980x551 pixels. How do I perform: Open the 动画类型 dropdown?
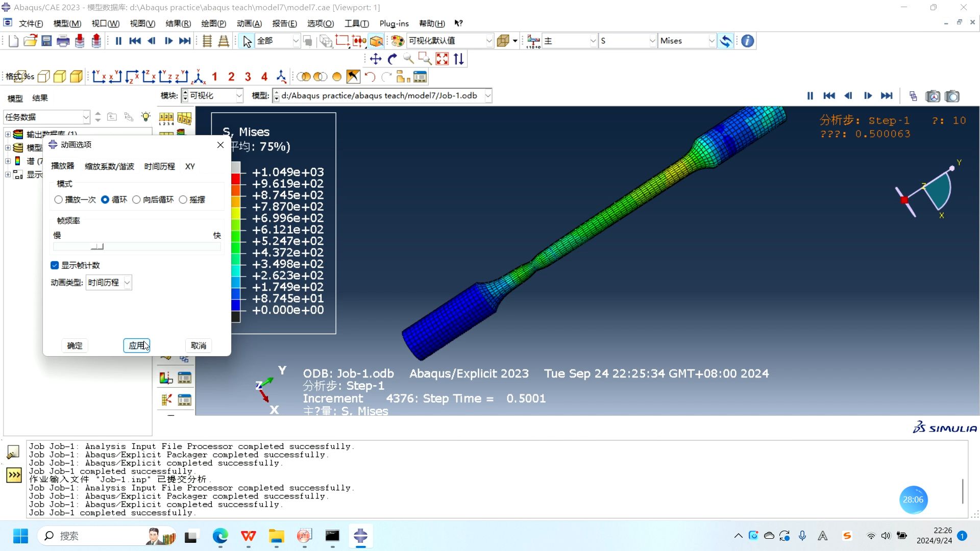[109, 283]
